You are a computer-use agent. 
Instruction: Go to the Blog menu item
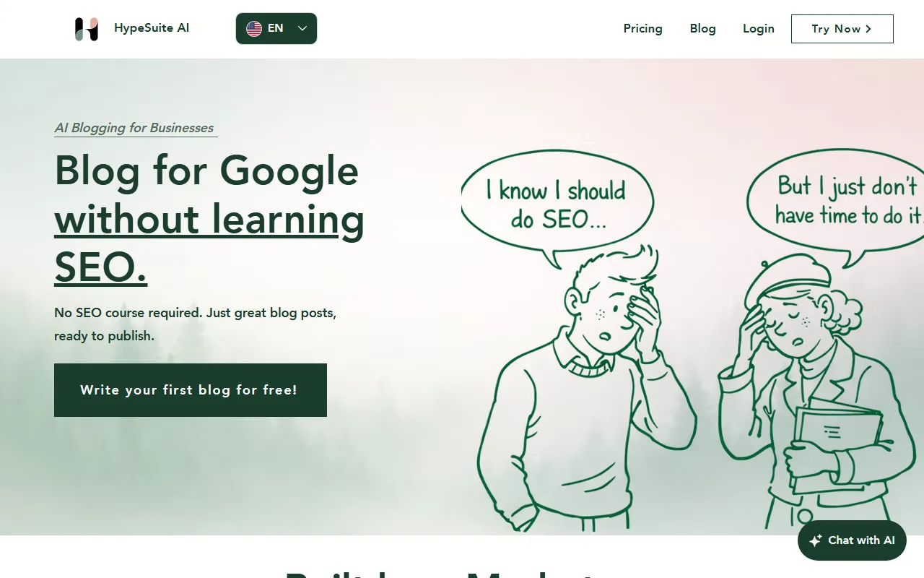pos(702,29)
